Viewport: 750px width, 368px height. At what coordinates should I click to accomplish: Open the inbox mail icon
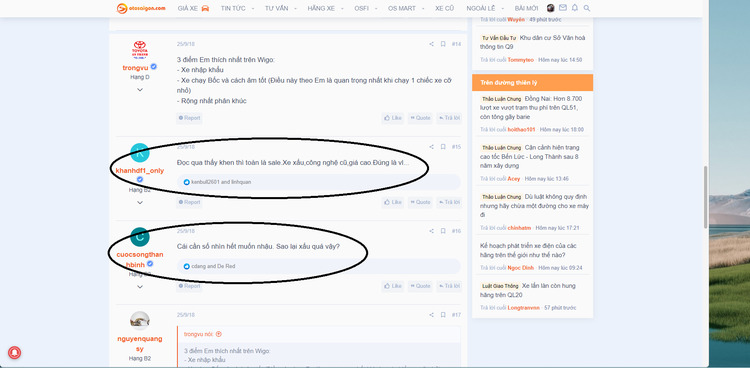tap(562, 8)
